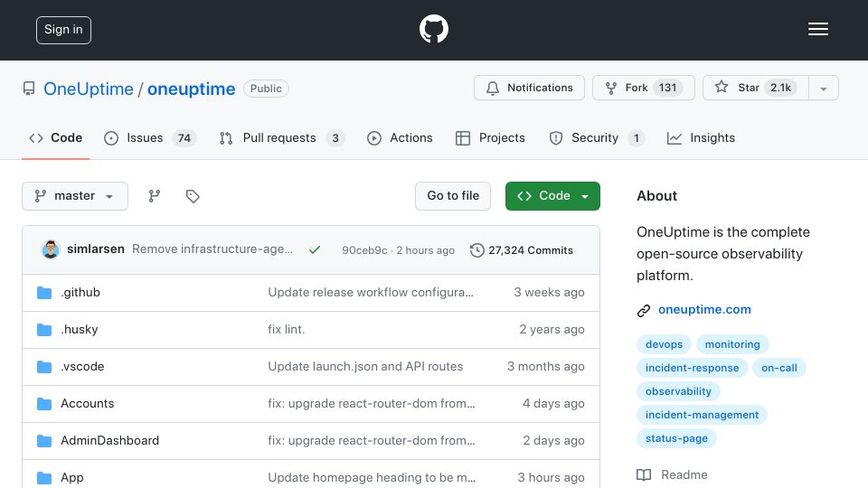Click the '2 years ago' timestamp
The width and height of the screenshot is (868, 488).
point(552,329)
